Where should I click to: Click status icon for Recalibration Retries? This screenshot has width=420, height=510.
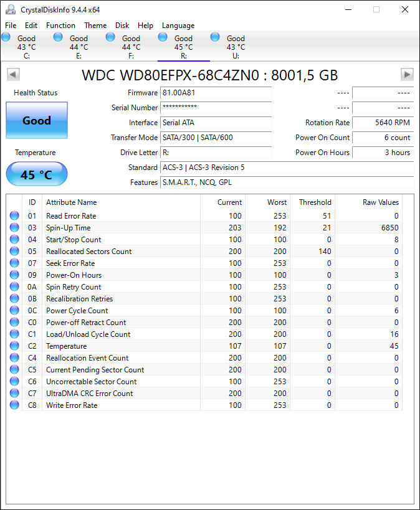pyautogui.click(x=14, y=298)
